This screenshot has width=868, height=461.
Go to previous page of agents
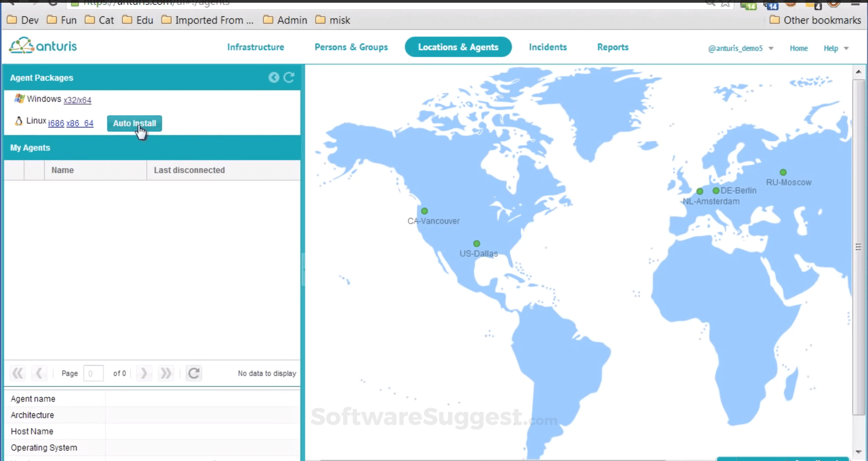39,373
